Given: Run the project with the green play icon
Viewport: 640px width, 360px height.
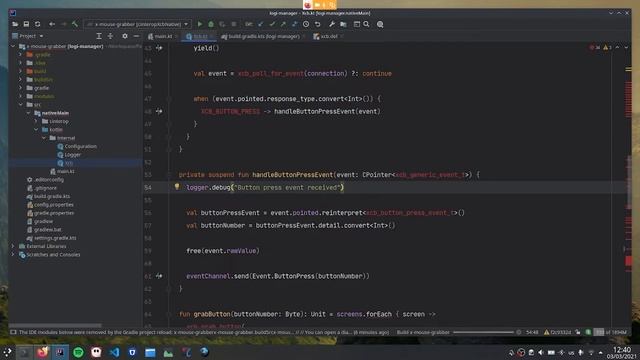Looking at the screenshot, I should pyautogui.click(x=200, y=24).
